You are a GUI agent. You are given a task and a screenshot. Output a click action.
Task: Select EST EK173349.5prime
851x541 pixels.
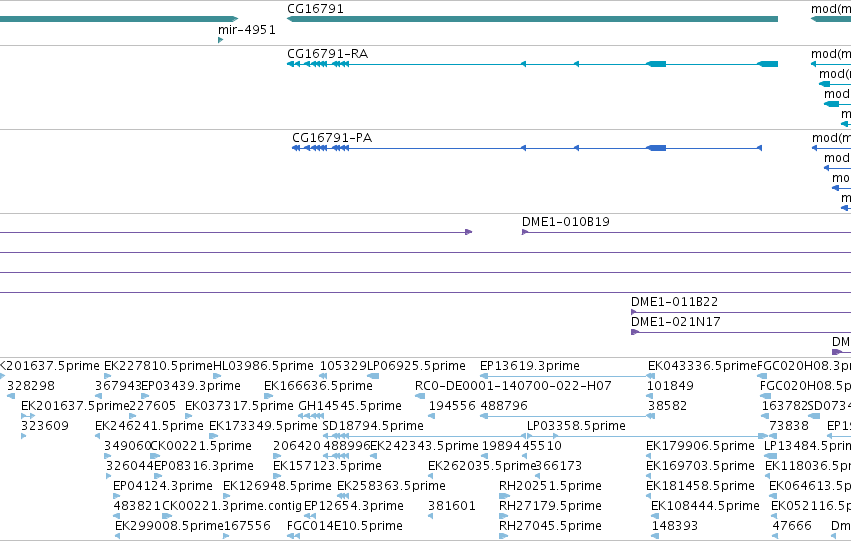coord(263,426)
